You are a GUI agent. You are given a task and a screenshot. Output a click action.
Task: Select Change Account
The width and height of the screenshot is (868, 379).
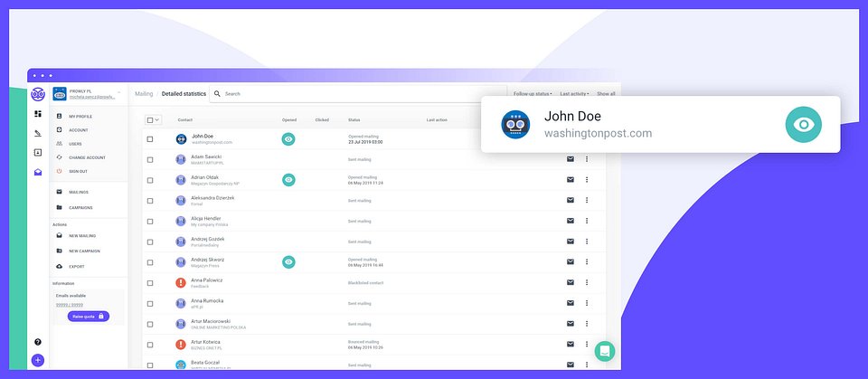point(87,157)
